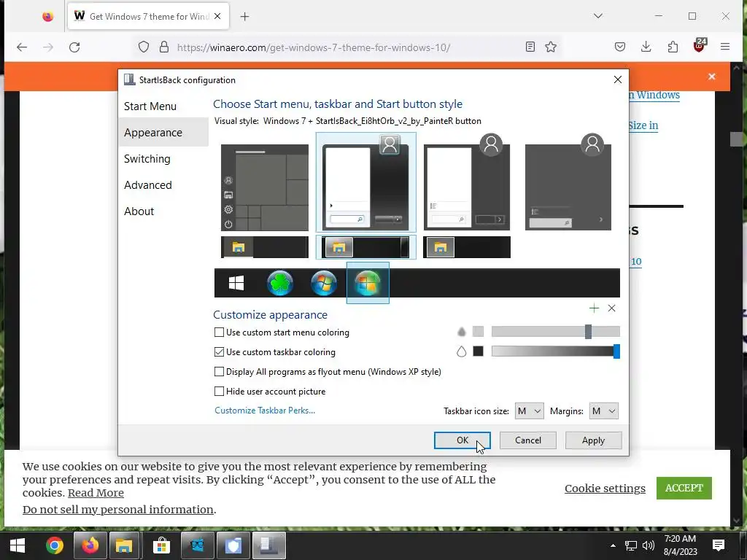
Task: Choose the all-dark start menu style thumbnail
Action: point(568,182)
